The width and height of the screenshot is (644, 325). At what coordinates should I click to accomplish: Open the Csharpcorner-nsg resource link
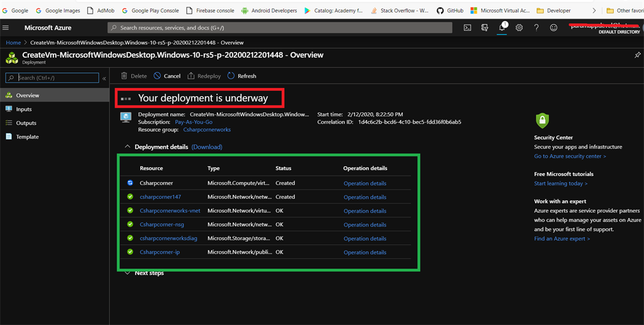[x=160, y=225]
